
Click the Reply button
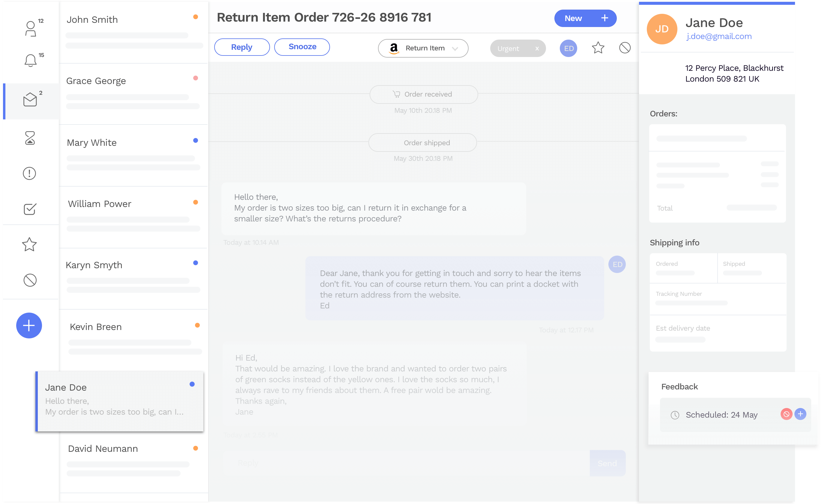point(242,47)
